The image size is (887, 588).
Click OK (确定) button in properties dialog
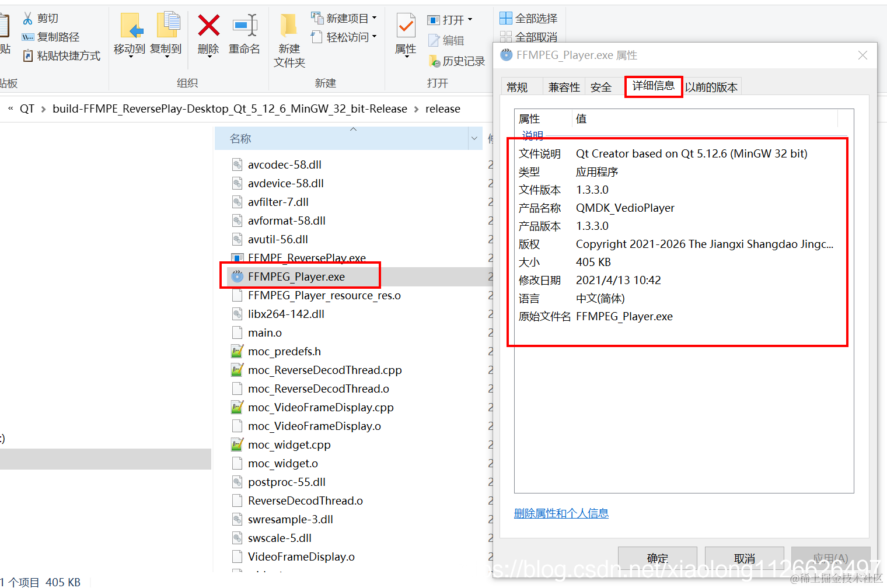tap(658, 558)
